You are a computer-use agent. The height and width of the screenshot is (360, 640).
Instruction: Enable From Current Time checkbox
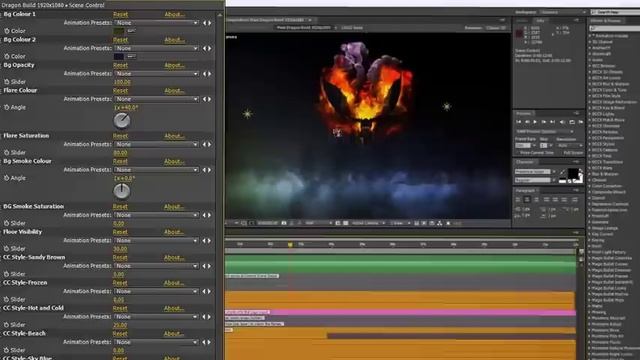point(517,153)
